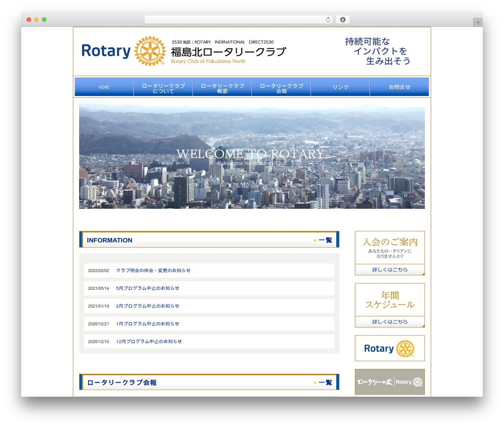Click the Rotary logo banner in the sidebar
This screenshot has width=504, height=427.
pos(390,348)
